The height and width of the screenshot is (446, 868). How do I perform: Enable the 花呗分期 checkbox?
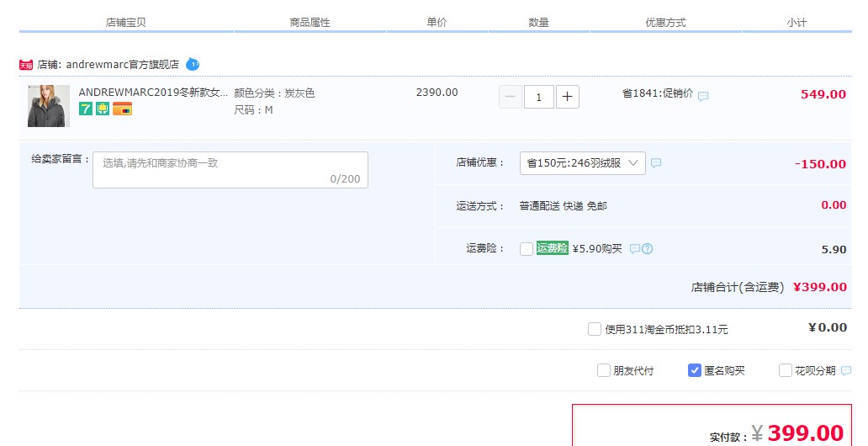pyautogui.click(x=785, y=370)
